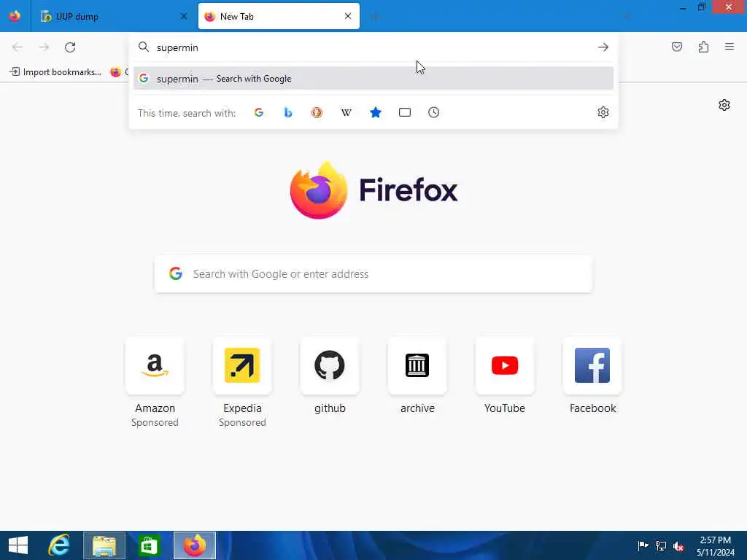The image size is (747, 560).
Task: Click the address bar with supermin
Action: [373, 47]
